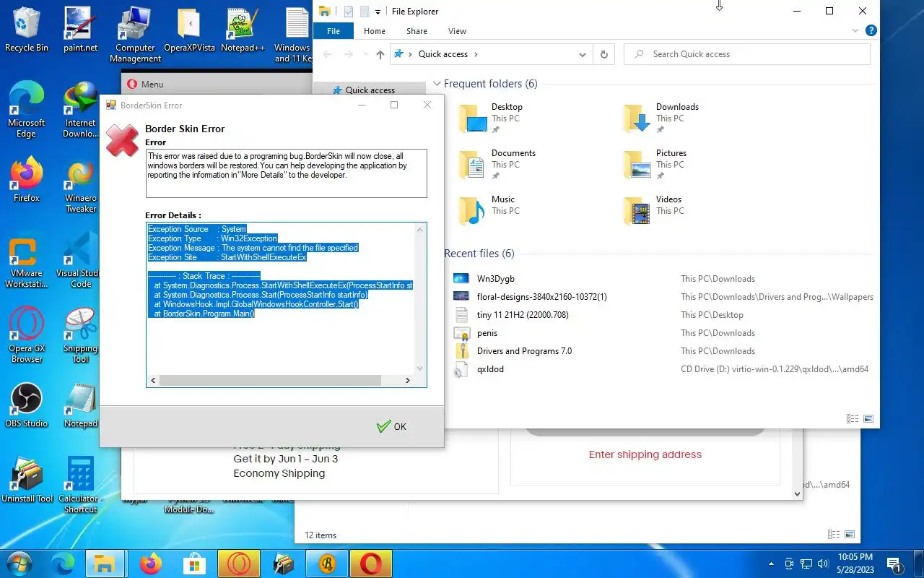Select the Pictures frequent folder
924x578 pixels.
[655, 164]
